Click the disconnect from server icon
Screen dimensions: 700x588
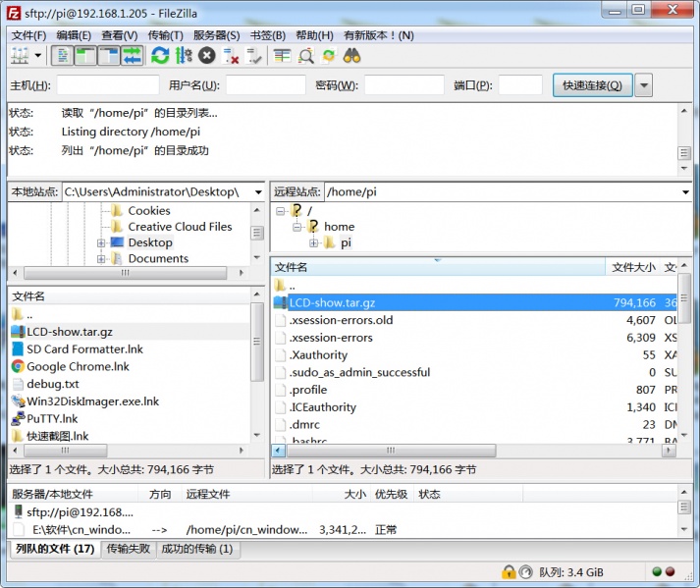231,56
